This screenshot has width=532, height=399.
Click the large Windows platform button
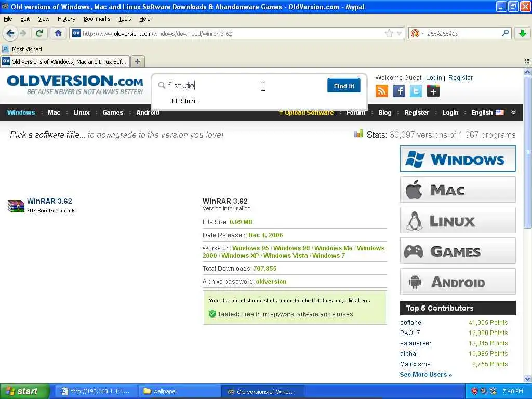point(458,159)
